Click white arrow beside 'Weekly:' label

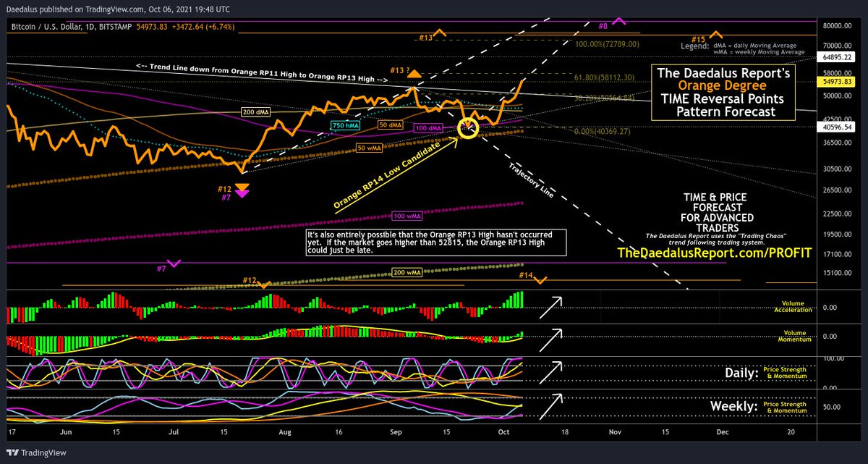(x=550, y=405)
